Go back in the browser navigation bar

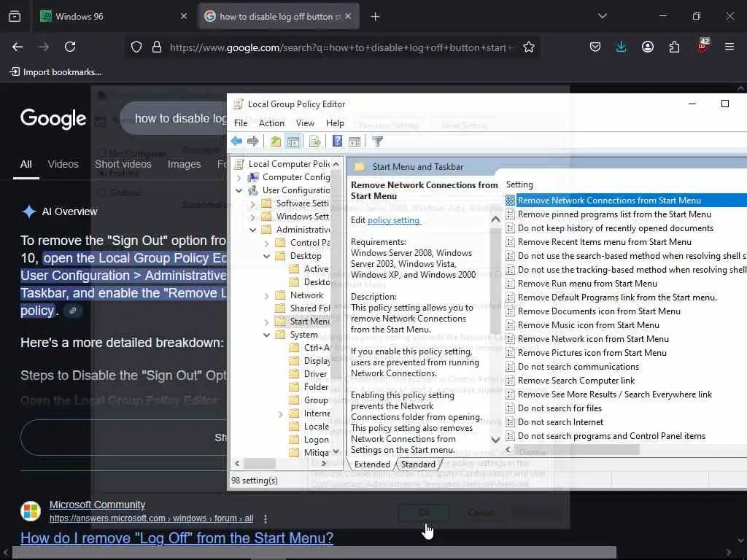pyautogui.click(x=18, y=47)
